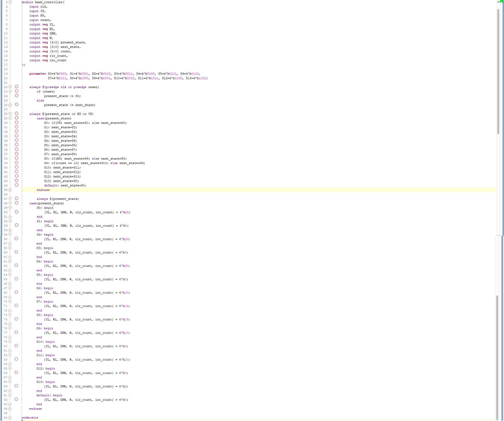504x421 pixels.
Task: Set a breakpoint on line 22 always block
Action: pyautogui.click(x=16, y=87)
